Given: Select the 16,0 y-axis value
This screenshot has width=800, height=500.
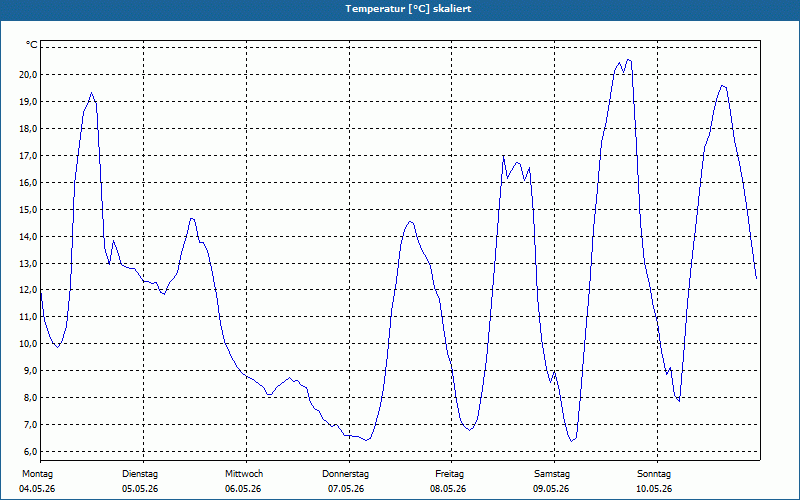Looking at the screenshot, I should pos(29,183).
